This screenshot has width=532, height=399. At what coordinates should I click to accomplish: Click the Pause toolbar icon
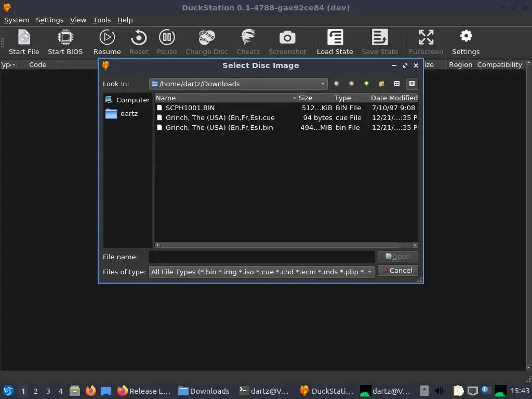click(x=167, y=42)
